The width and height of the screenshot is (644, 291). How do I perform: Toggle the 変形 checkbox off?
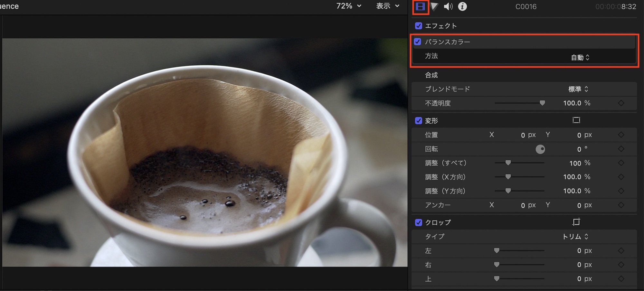419,121
